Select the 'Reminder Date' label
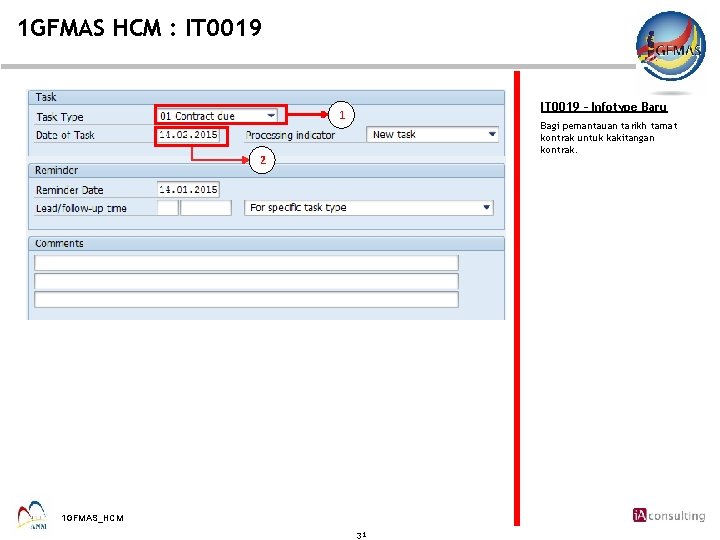The image size is (720, 540). coord(69,190)
